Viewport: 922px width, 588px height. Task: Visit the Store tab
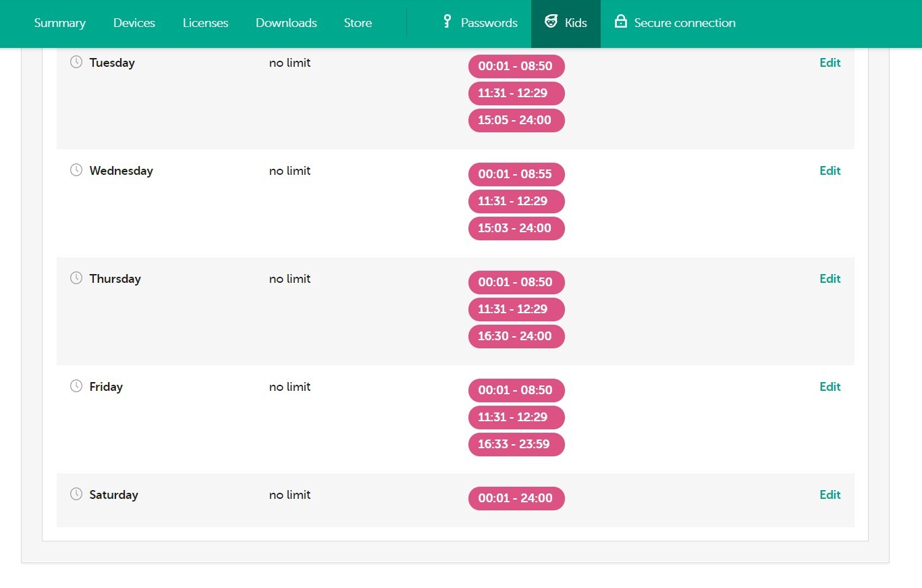tap(358, 23)
